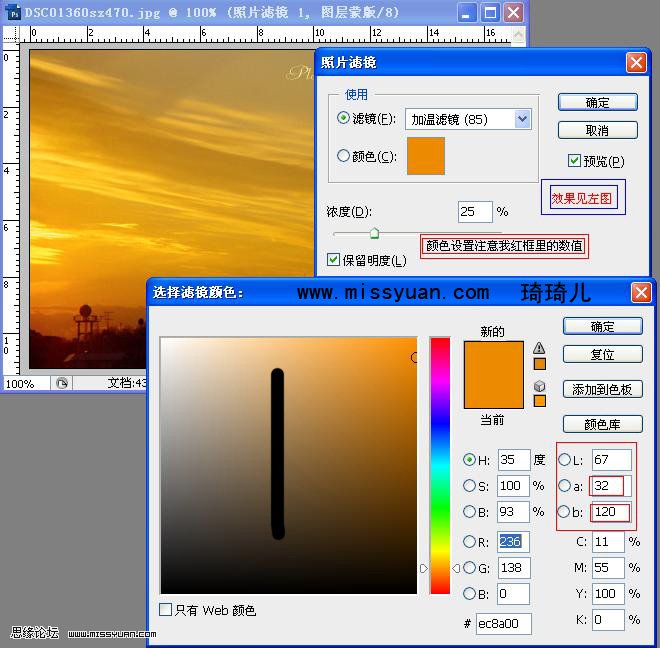Click the C field showing 11
This screenshot has height=648, width=660.
click(x=609, y=541)
